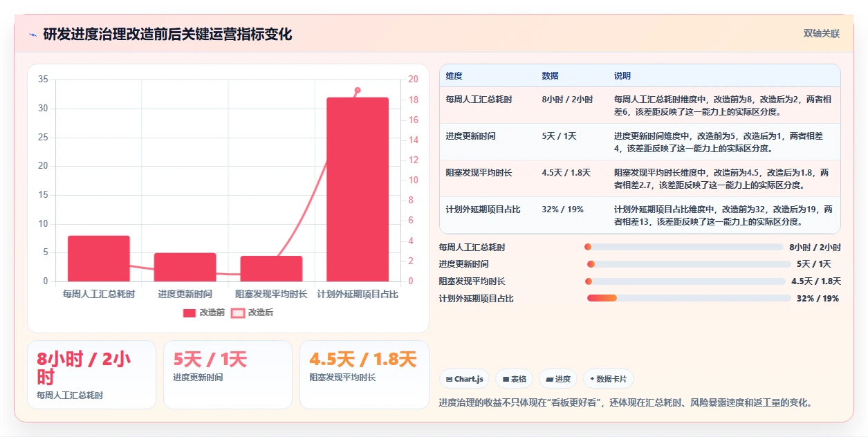Viewport: 868px width, 437px height.
Task: Click the progress value 8小时 / 2小时
Action: point(815,247)
